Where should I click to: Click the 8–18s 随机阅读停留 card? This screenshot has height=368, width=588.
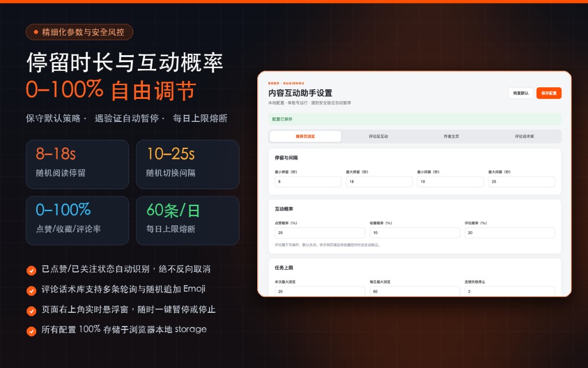(x=78, y=164)
